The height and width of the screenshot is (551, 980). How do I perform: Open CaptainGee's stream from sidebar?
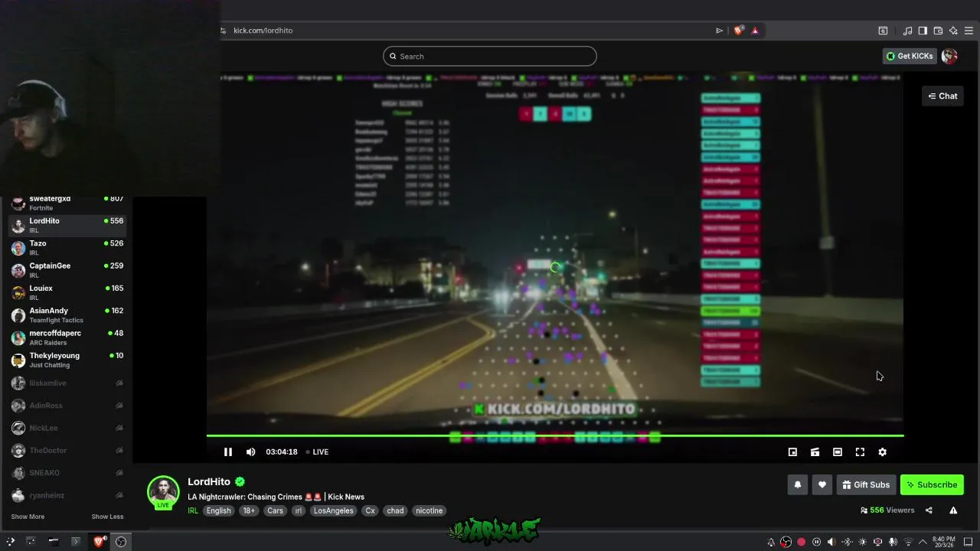point(67,270)
